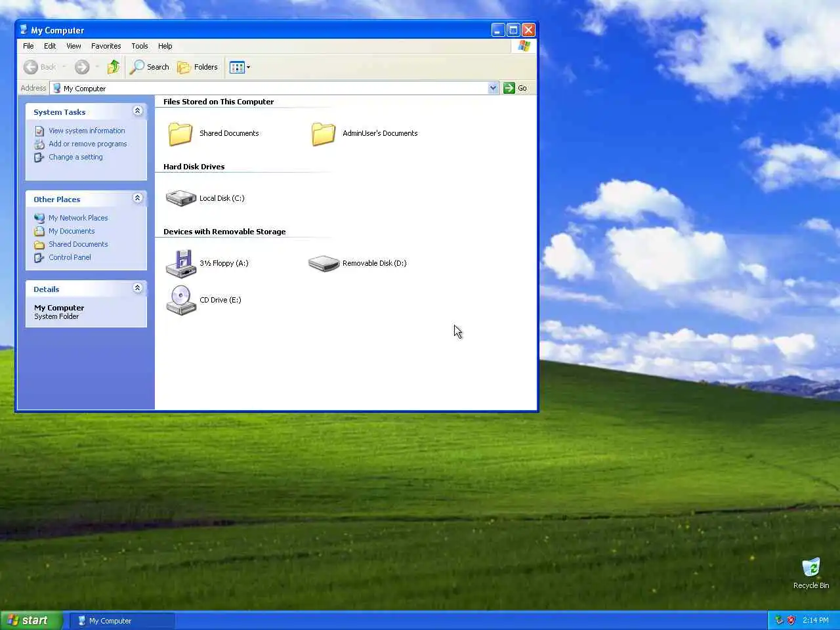840x630 pixels.
Task: Go up one folder level
Action: tap(113, 67)
